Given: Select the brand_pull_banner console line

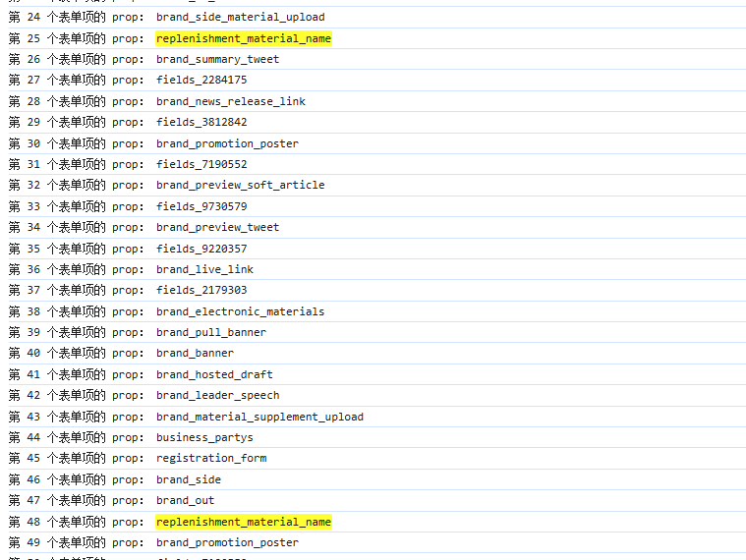Looking at the screenshot, I should coord(210,332).
